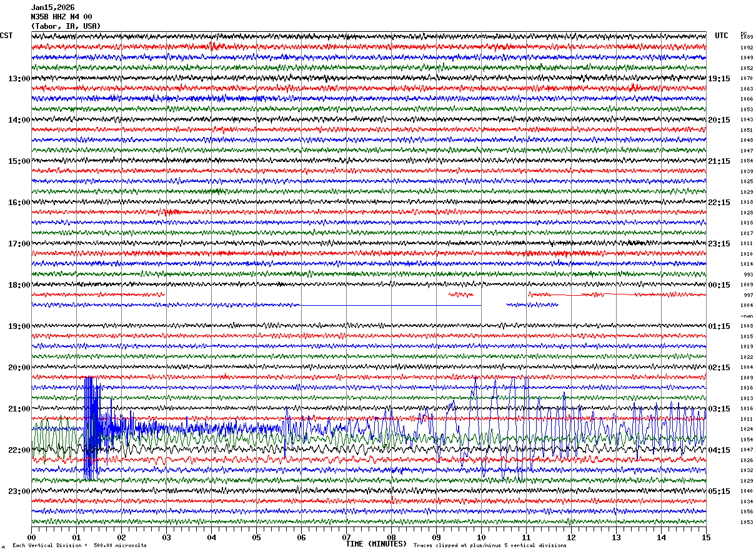Click the CST timezone label
This screenshot has height=554, width=756.
pyautogui.click(x=6, y=36)
